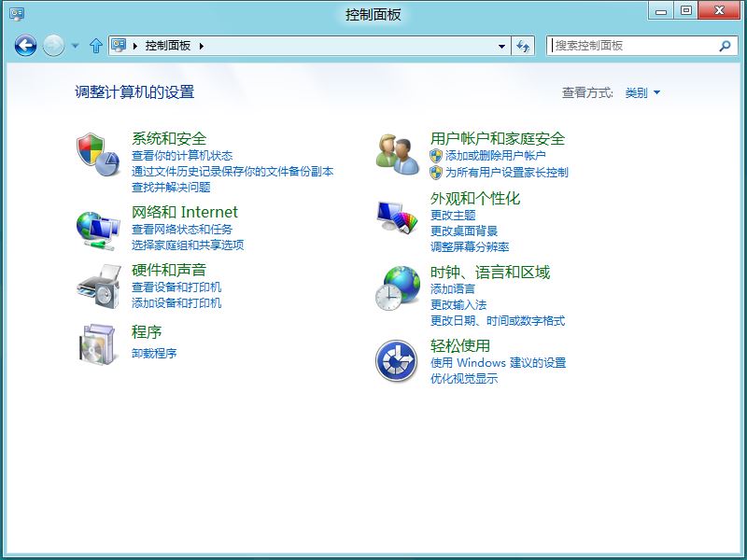The height and width of the screenshot is (560, 747).
Task: Click 使用 Windows 建议的设置 link
Action: coord(499,363)
